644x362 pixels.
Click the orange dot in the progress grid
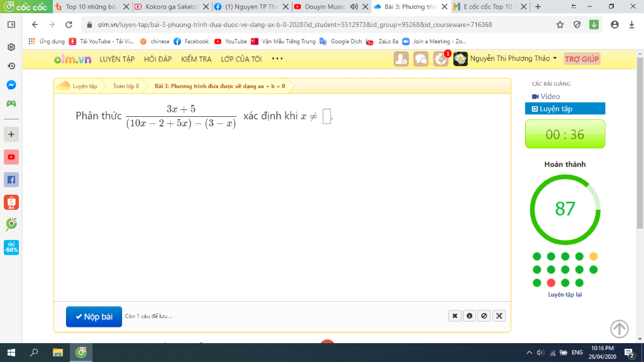(x=593, y=256)
